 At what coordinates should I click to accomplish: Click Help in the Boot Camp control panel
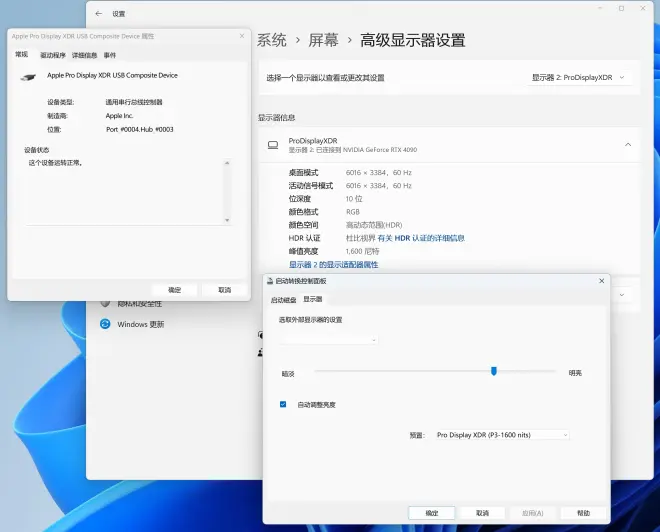tap(583, 513)
